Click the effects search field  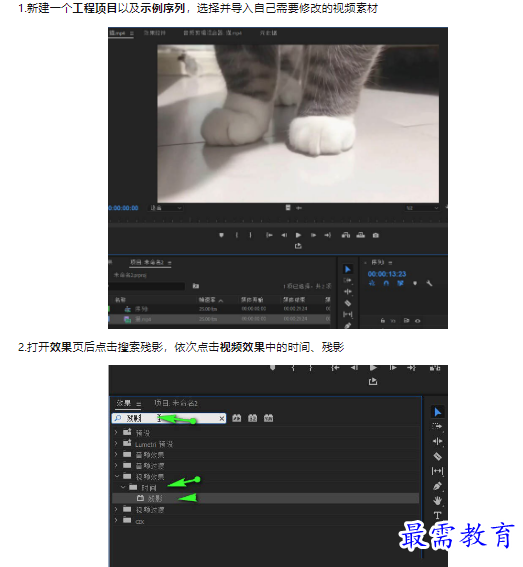[169, 418]
